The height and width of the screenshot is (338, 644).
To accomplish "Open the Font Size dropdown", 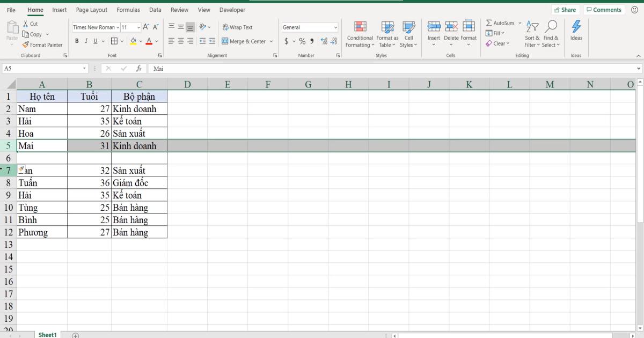I will click(x=137, y=27).
